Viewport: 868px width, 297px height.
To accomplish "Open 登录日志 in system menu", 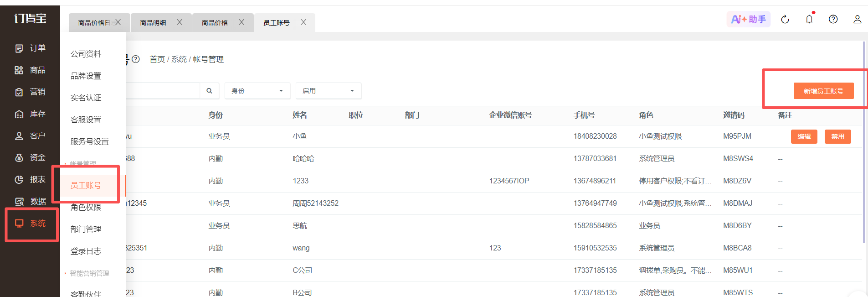I will click(x=86, y=251).
